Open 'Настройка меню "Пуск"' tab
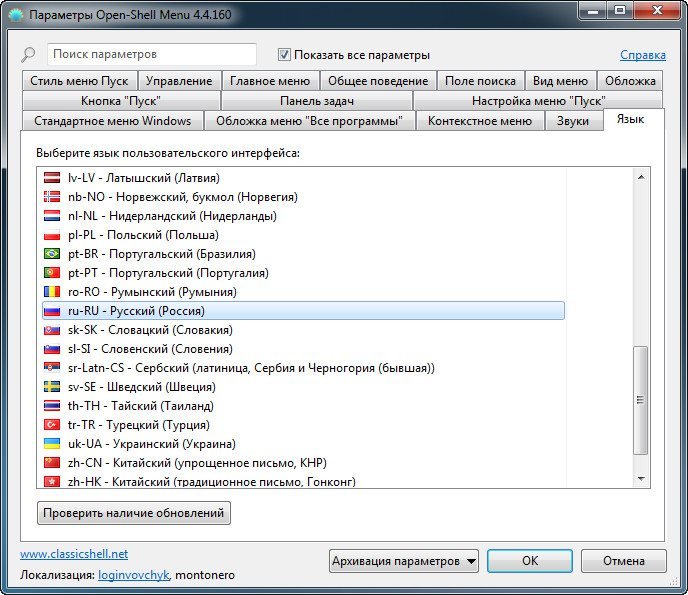The height and width of the screenshot is (595, 688). [538, 101]
